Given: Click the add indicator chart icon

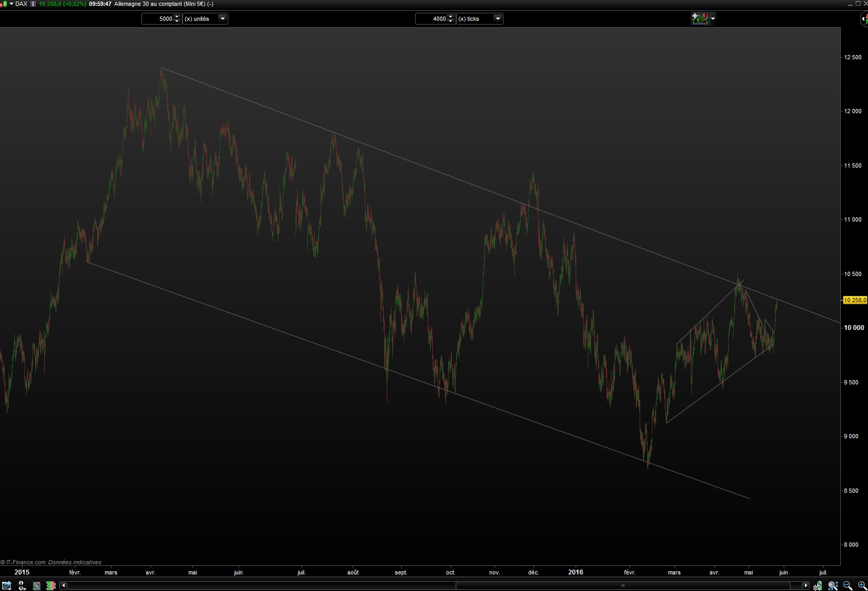Looking at the screenshot, I should 700,19.
